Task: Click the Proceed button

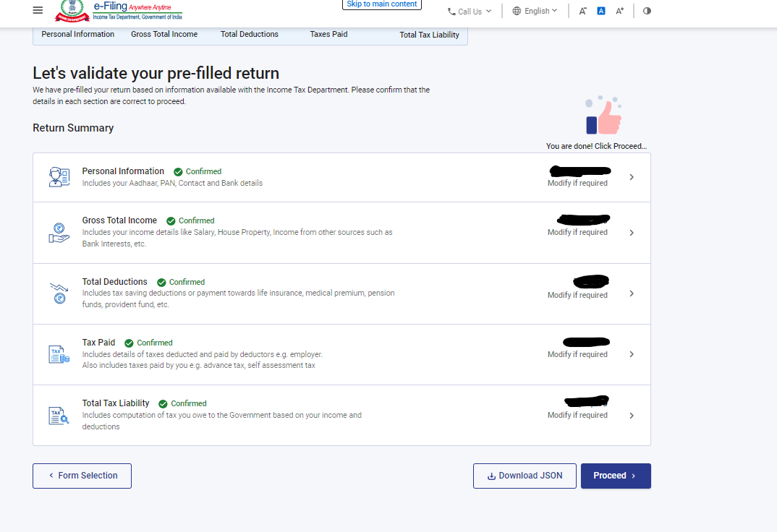Action: point(616,476)
